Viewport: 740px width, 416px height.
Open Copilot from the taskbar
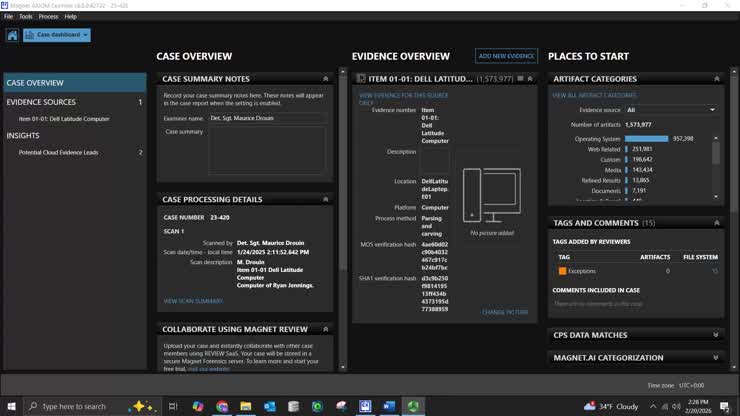pos(198,406)
